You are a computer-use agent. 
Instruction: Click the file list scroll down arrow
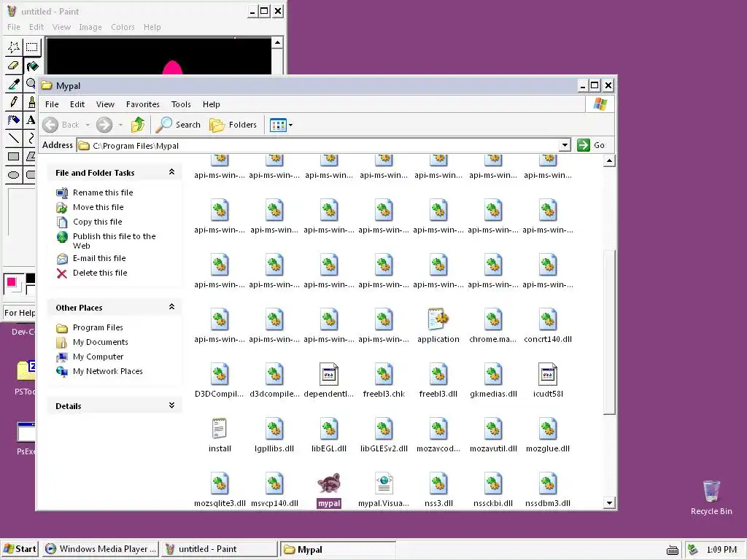[609, 502]
